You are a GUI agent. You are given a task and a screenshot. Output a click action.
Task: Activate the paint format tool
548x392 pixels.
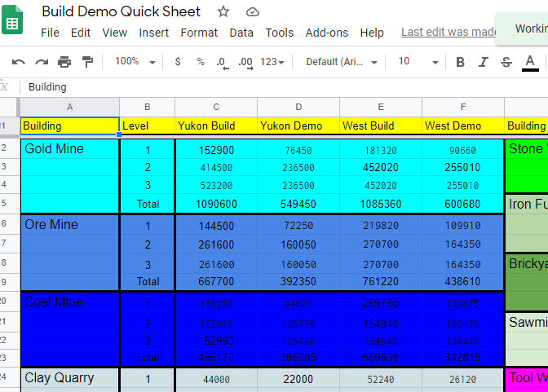point(87,62)
